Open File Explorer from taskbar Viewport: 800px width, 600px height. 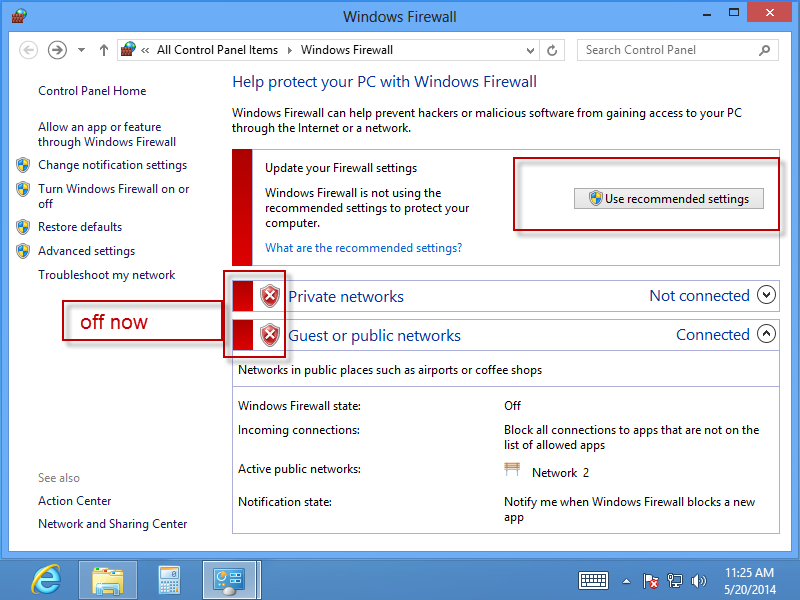pyautogui.click(x=108, y=580)
